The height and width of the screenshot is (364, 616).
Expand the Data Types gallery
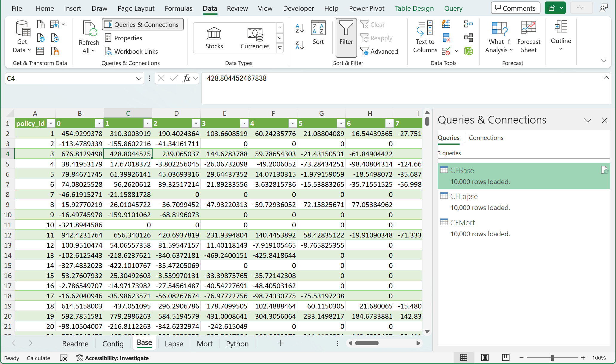point(280,47)
